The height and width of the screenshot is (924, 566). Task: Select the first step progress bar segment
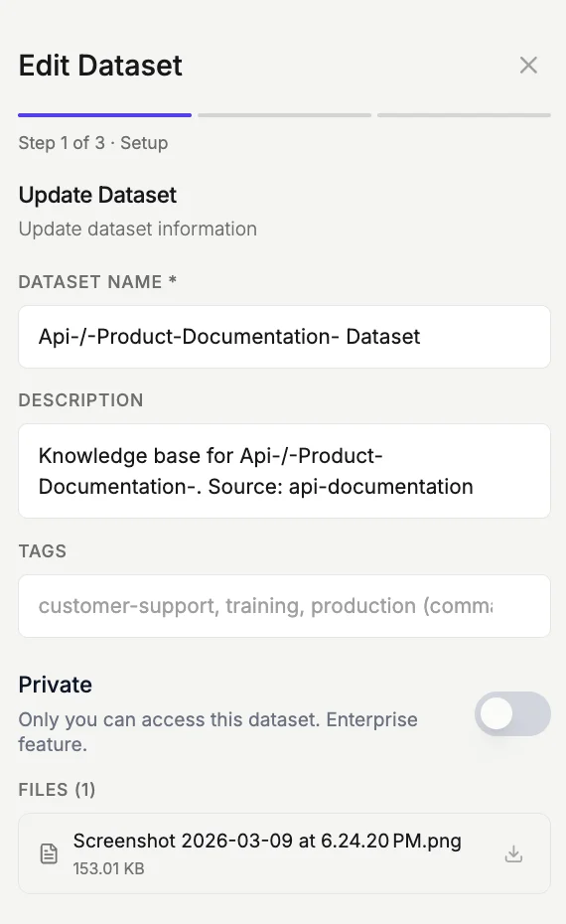click(x=105, y=115)
